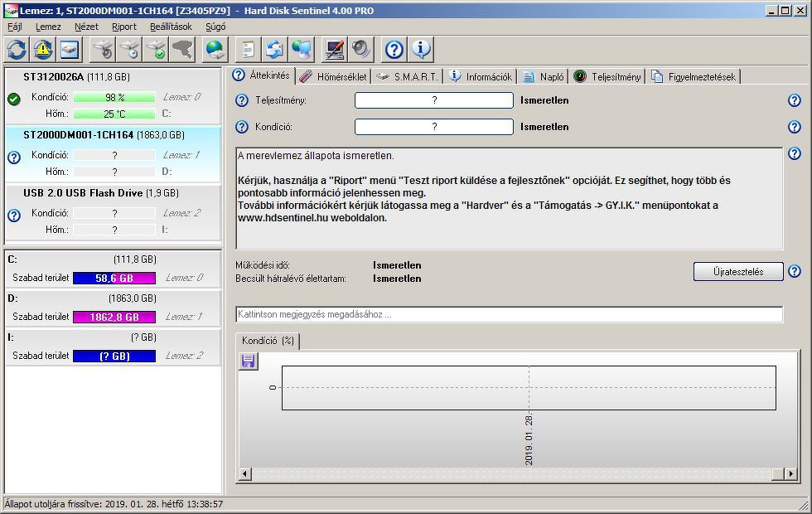Click the help icon right of Teljesítmény bar
The height and width of the screenshot is (514, 812).
[x=795, y=100]
